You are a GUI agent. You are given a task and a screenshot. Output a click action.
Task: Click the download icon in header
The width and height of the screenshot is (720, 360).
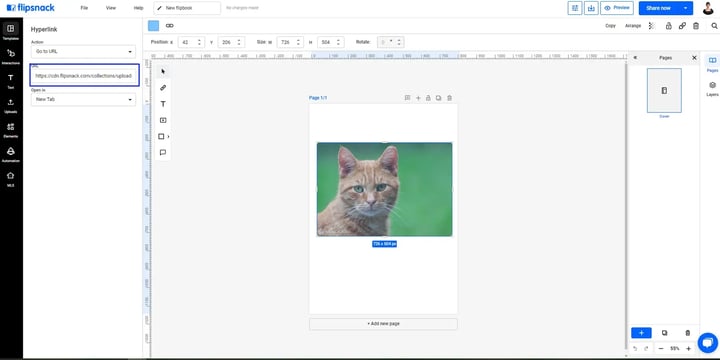coord(591,8)
